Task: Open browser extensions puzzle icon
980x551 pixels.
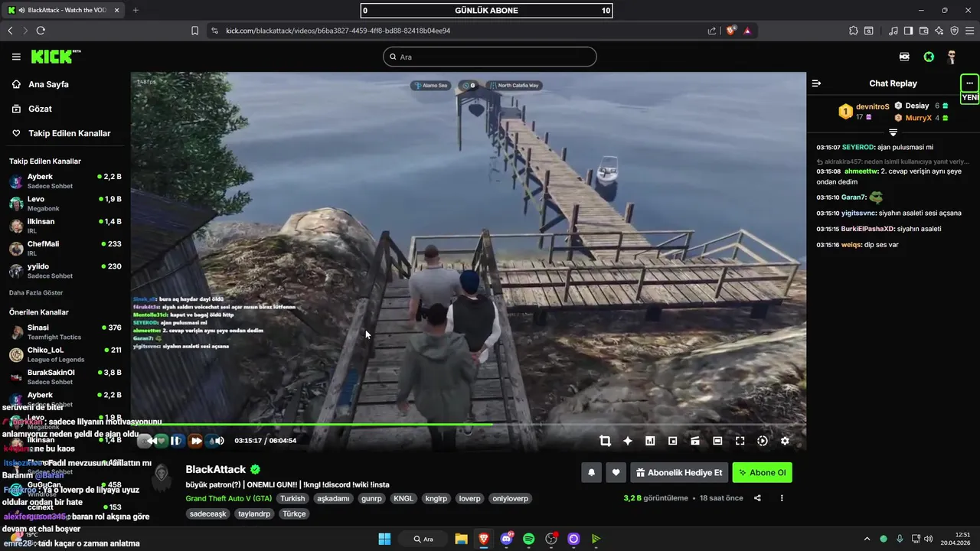Action: point(853,31)
